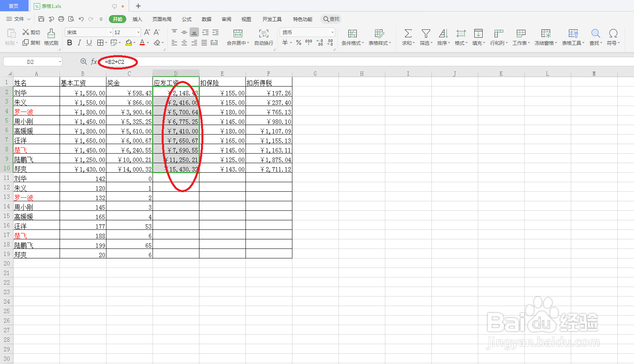This screenshot has height=364, width=634.
Task: Open the File (文件) menu
Action: click(18, 19)
